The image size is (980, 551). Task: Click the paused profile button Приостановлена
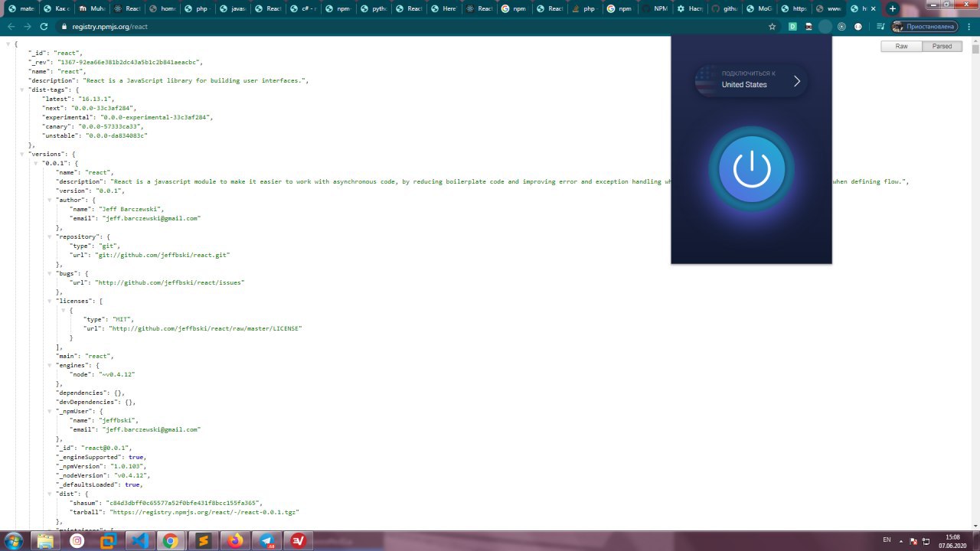click(924, 26)
